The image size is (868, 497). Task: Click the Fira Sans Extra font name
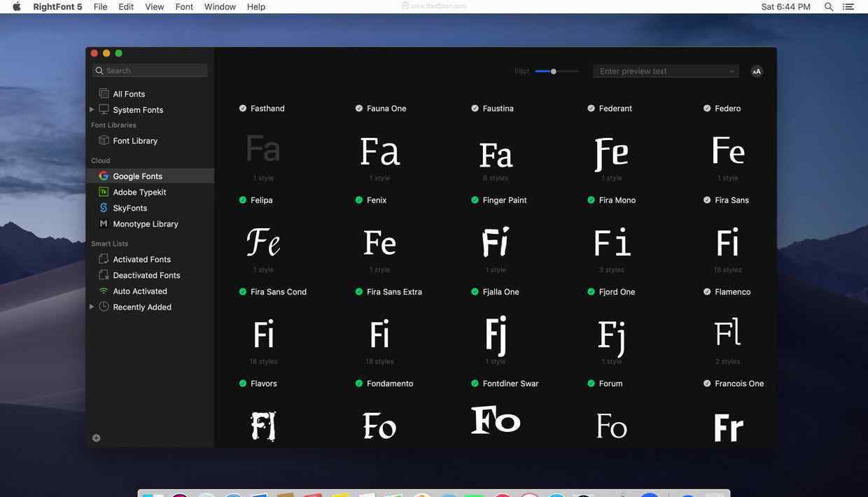(x=394, y=292)
